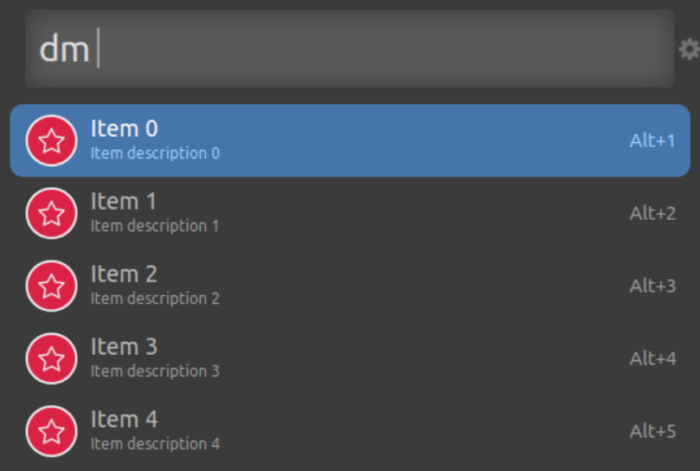Choose the Item 2 result title
The width and height of the screenshot is (700, 471).
click(x=124, y=274)
